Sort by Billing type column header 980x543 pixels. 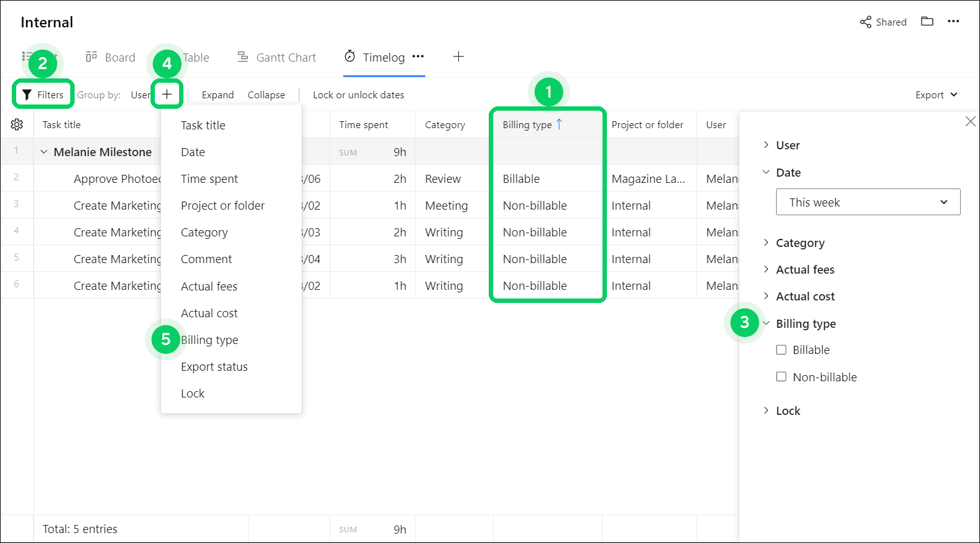click(527, 124)
